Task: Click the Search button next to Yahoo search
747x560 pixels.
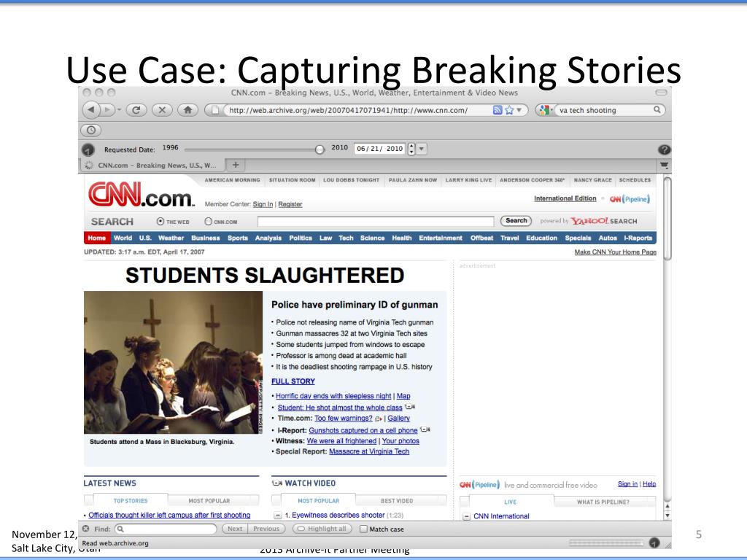Action: (x=516, y=221)
